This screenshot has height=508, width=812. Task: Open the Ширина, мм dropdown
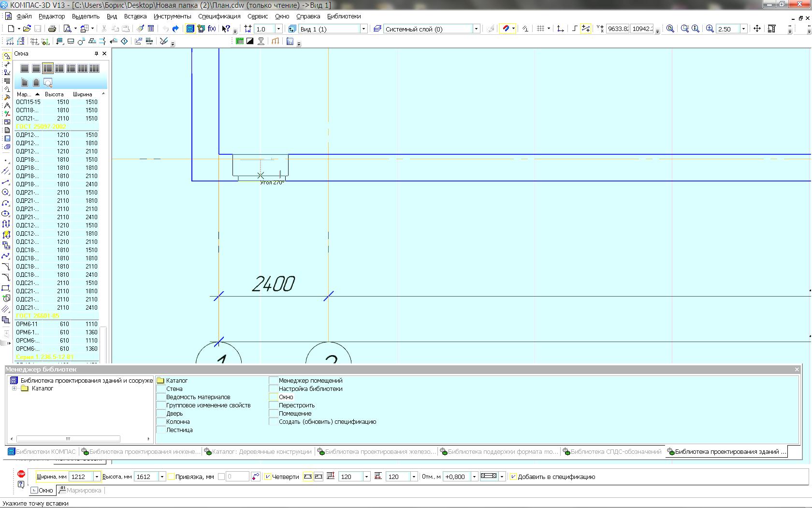pos(97,477)
